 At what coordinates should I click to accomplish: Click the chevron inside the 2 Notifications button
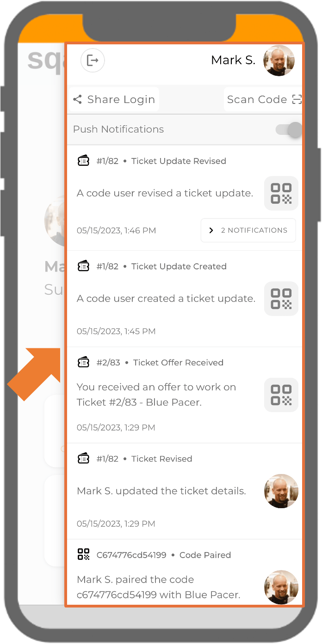click(211, 230)
